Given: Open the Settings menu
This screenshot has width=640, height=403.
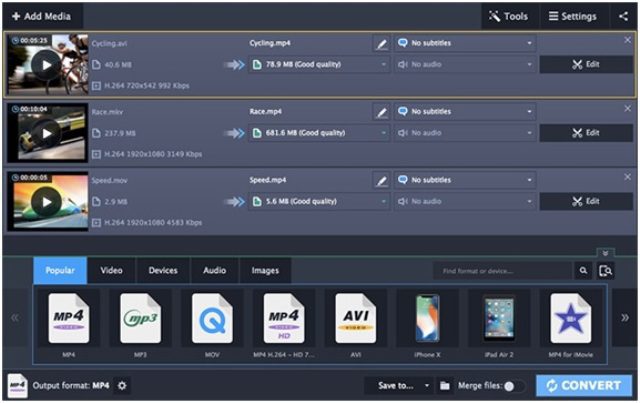Looking at the screenshot, I should tap(573, 16).
